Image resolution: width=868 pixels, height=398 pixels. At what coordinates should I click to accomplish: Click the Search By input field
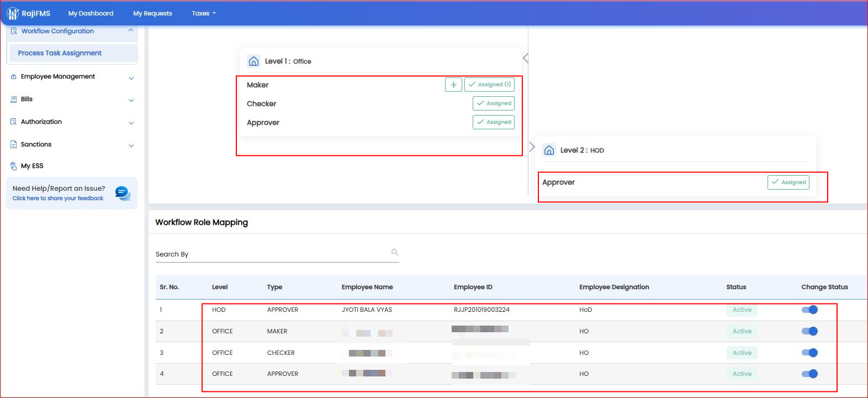point(277,254)
